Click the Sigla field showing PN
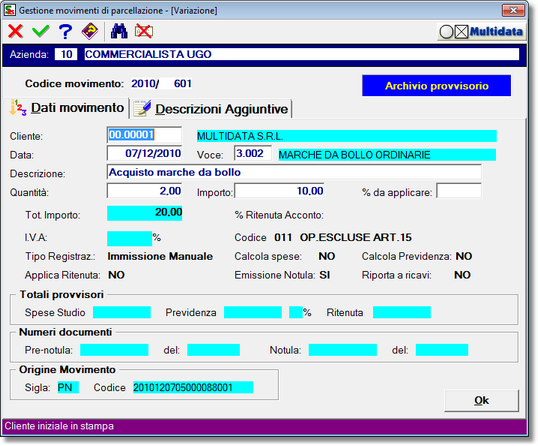 (x=68, y=387)
